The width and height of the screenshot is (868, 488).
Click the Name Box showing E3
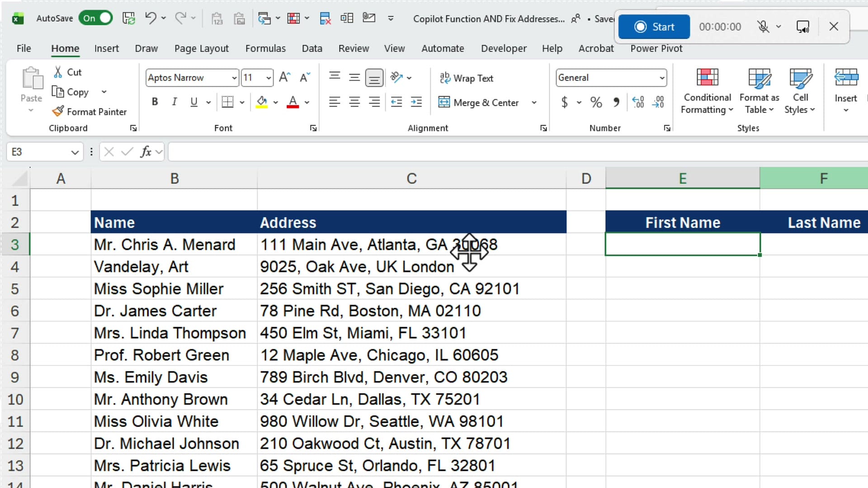coord(45,152)
